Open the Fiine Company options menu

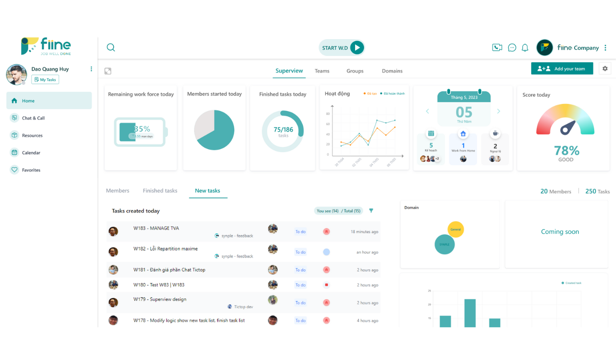605,48
